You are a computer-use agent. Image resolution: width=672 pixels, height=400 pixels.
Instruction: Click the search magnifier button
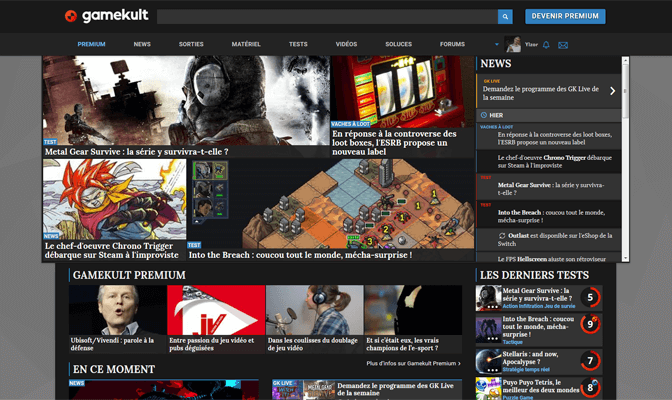tap(505, 16)
